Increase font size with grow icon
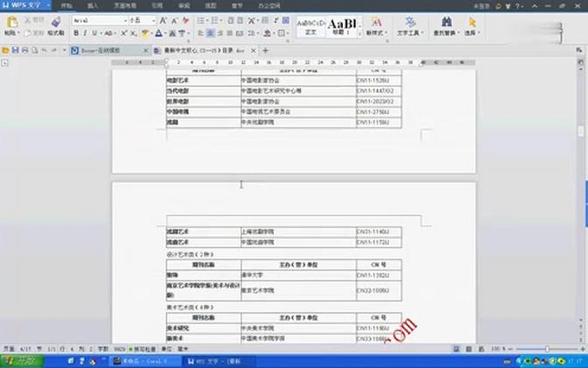The image size is (588, 368). [x=164, y=20]
